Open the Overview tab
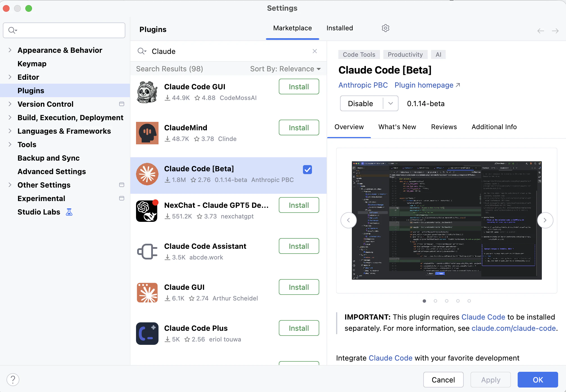Image resolution: width=566 pixels, height=392 pixels. pyautogui.click(x=349, y=127)
